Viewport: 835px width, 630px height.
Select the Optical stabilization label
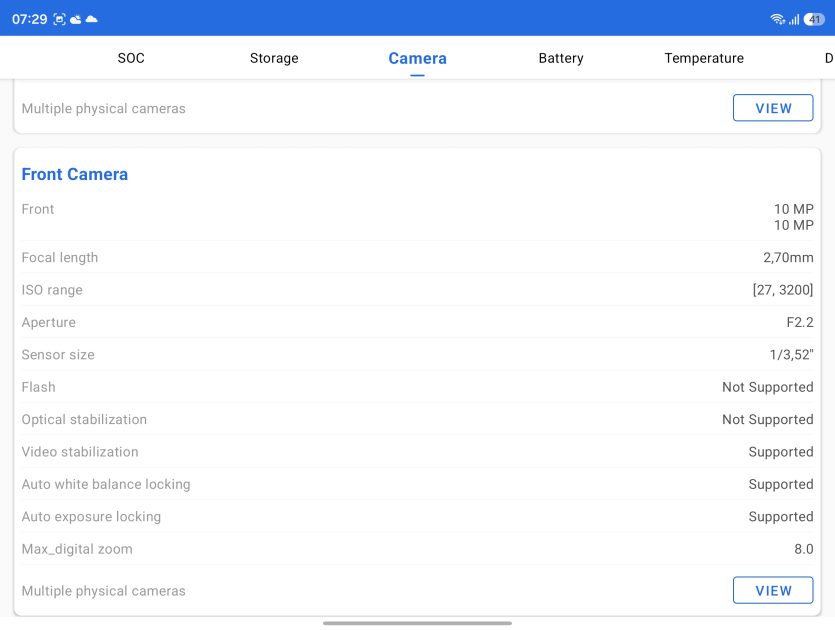pos(84,420)
